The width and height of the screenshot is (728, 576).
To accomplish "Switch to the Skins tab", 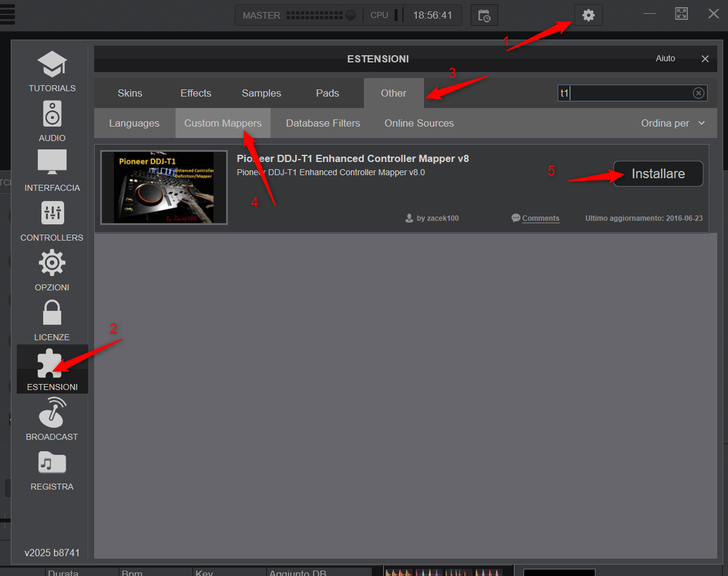I will pos(130,93).
